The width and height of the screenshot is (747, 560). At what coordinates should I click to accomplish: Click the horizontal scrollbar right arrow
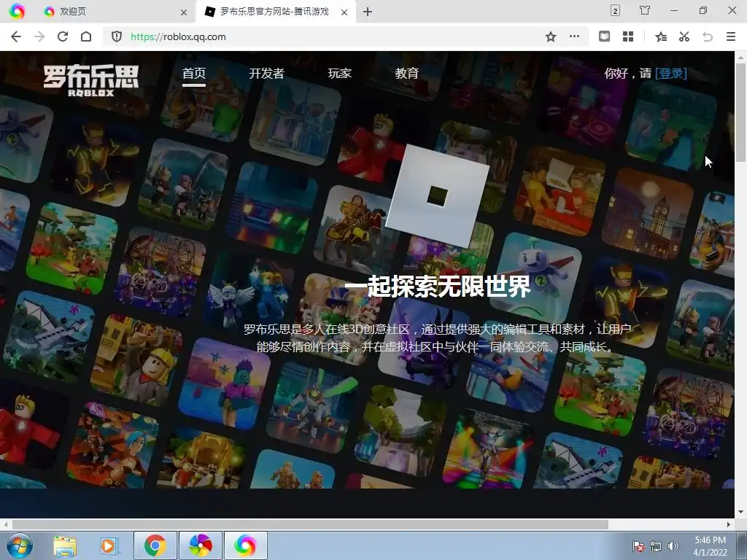tap(729, 524)
